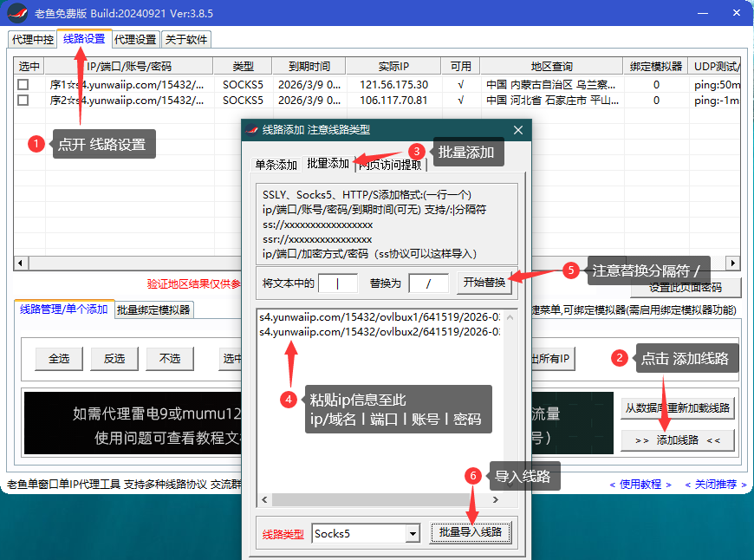754x560 pixels.
Task: Click the 全选 select-all button
Action: [58, 358]
